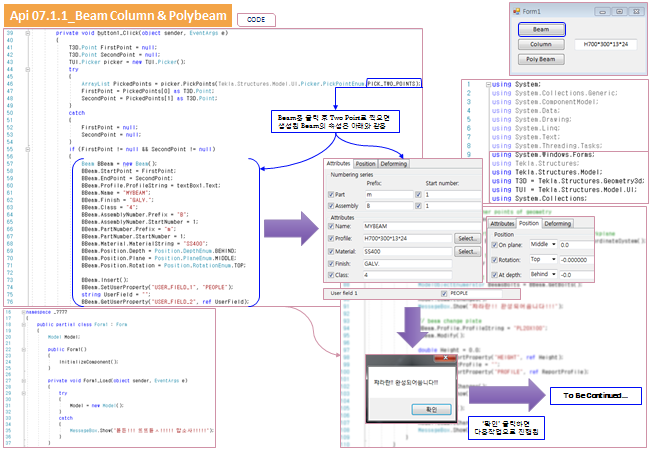
Task: Open the On plane Middle dropdown
Action: tap(554, 244)
